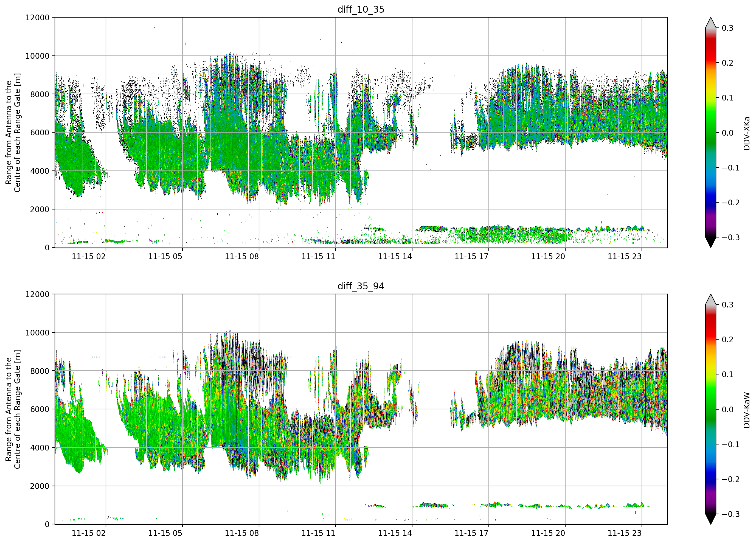This screenshot has height=543, width=756.
Task: Click the 12000 y-axis label on top plot
Action: tap(37, 18)
